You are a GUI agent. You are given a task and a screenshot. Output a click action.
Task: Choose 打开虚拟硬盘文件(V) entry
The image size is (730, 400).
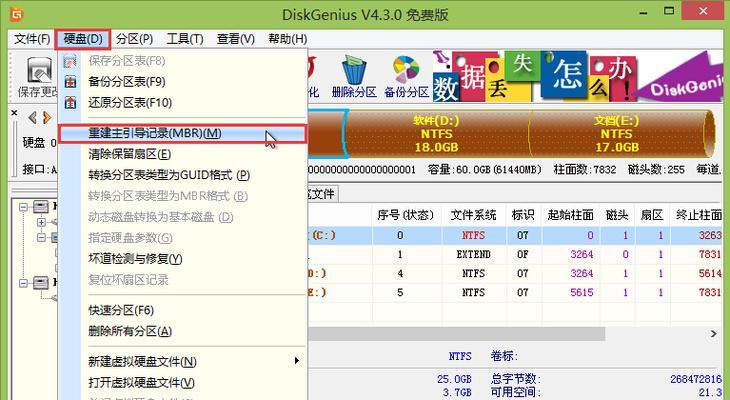click(142, 383)
